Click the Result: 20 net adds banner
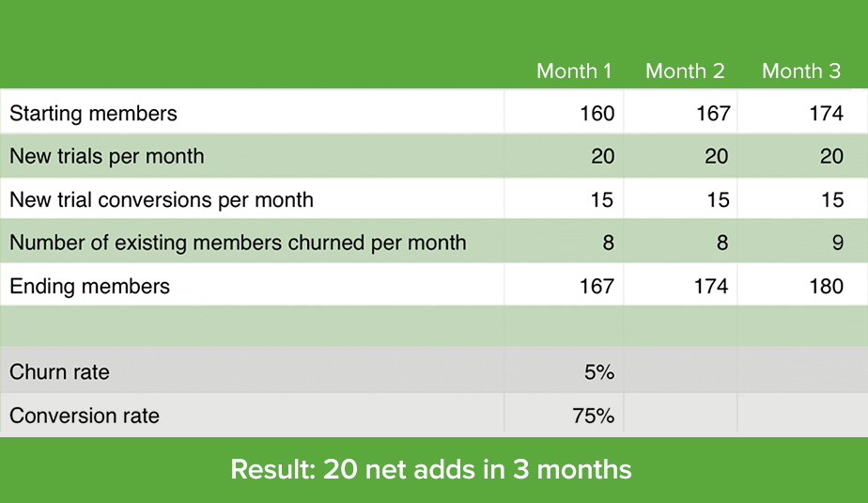The image size is (868, 503). 431,469
